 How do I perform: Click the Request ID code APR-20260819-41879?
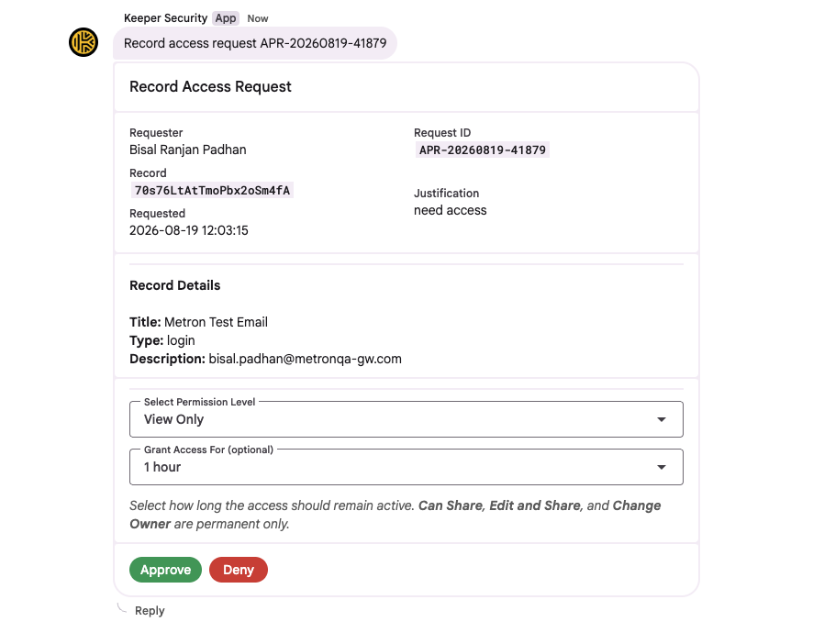click(482, 150)
